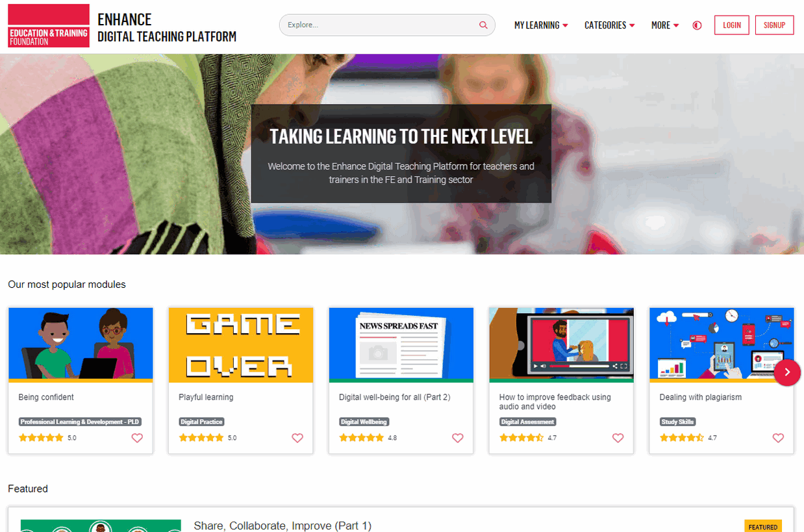Viewport: 804px width, 532px height.
Task: Click the Being confident star rating
Action: 41,438
